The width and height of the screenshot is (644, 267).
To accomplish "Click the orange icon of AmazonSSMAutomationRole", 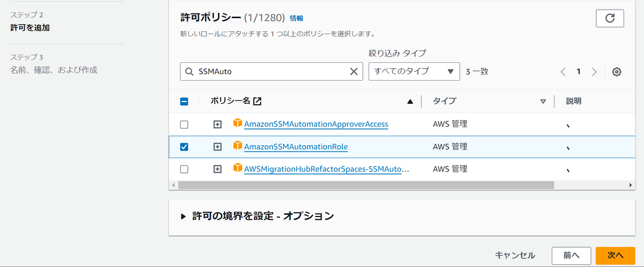I will pos(238,146).
